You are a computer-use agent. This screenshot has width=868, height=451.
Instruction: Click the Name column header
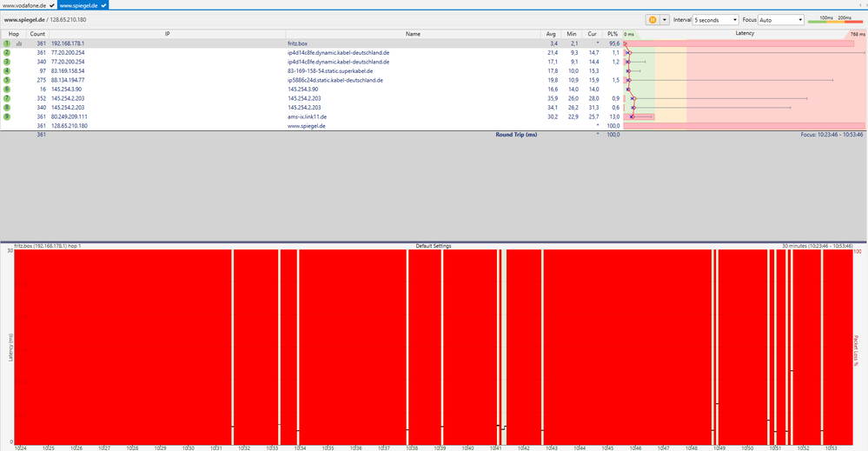coord(413,34)
